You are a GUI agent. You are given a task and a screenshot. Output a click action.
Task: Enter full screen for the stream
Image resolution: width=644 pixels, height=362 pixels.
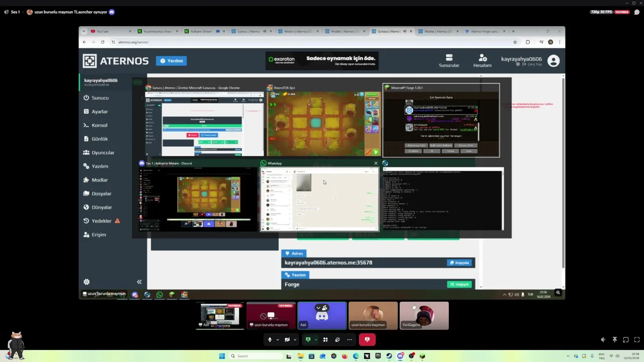pos(636,340)
